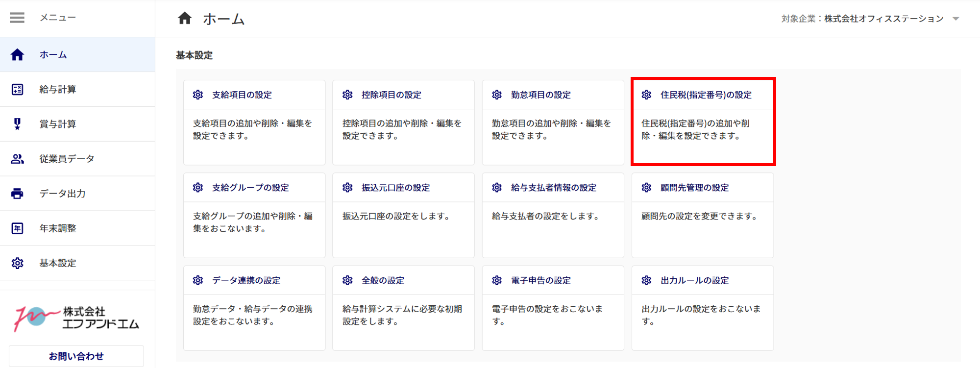Open the 控除項目の設定 link
Image resolution: width=980 pixels, height=368 pixels.
click(392, 95)
